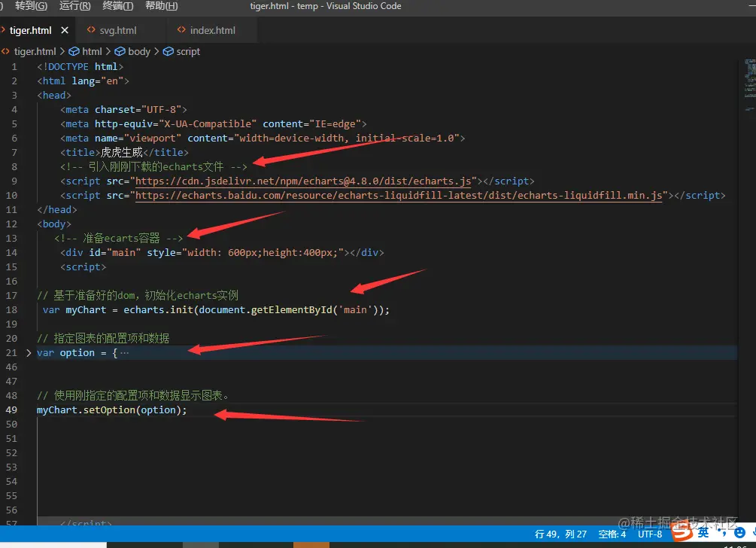Open the script breadcrumb element
756x548 pixels.
coord(182,51)
